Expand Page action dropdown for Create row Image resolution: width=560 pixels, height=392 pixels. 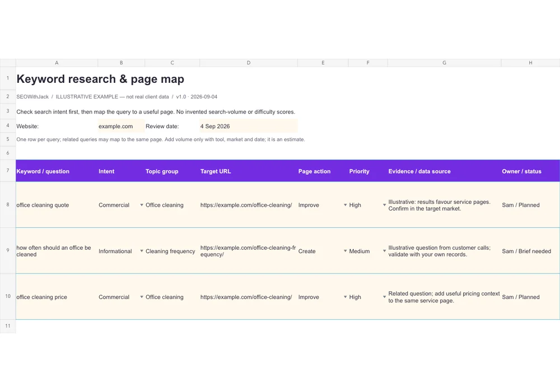(x=346, y=251)
